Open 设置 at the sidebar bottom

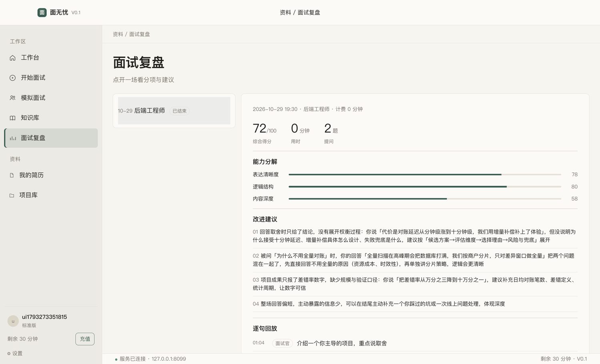(x=15, y=354)
